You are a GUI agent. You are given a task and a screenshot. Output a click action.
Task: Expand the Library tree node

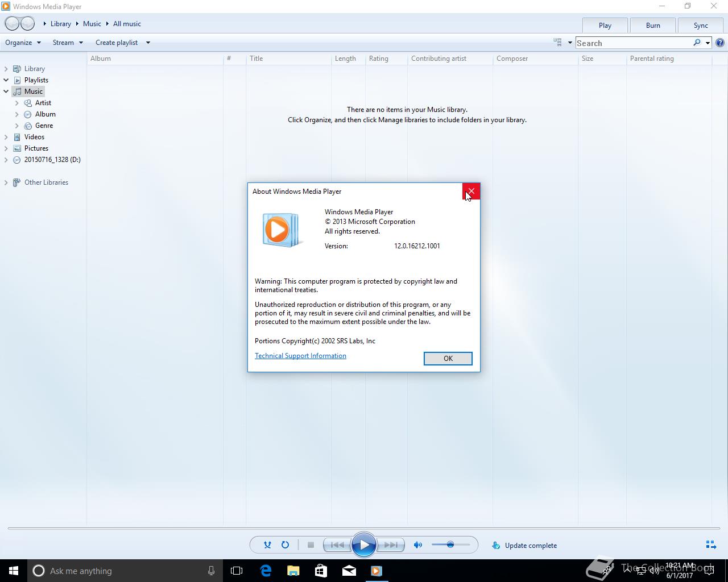tap(6, 69)
